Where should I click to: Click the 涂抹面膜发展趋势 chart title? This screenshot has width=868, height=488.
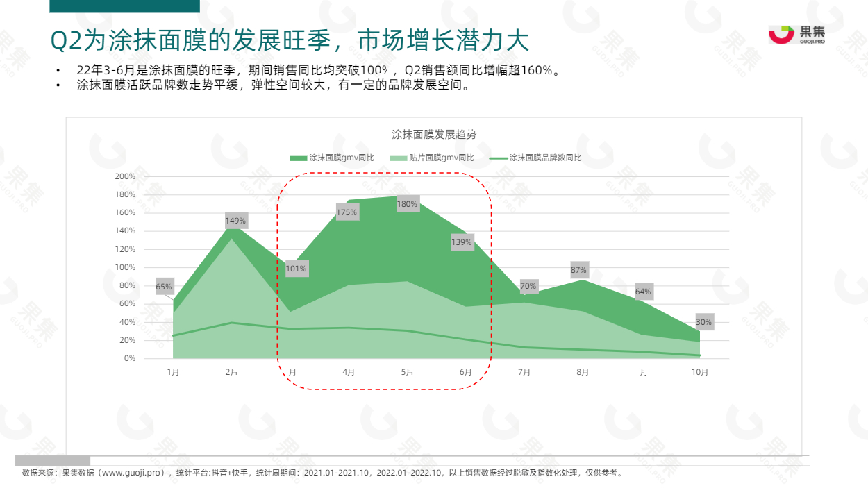[x=434, y=133]
